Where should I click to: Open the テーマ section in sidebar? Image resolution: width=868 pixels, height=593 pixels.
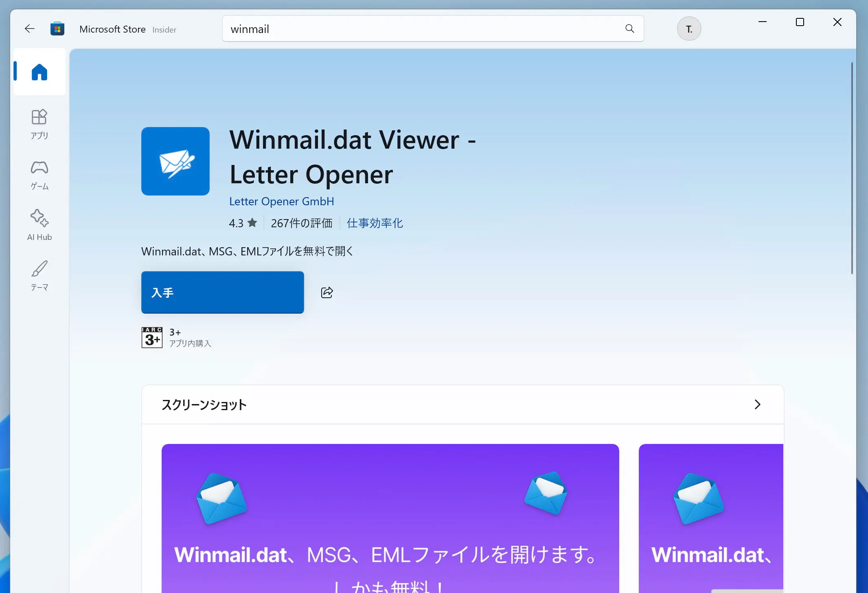(39, 275)
